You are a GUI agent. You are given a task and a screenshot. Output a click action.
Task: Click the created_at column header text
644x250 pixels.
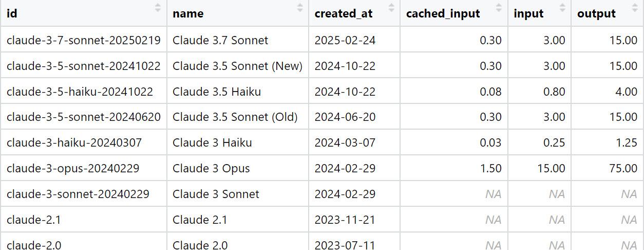click(344, 14)
